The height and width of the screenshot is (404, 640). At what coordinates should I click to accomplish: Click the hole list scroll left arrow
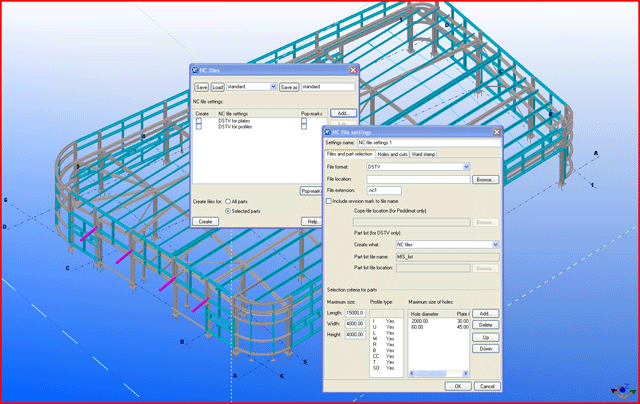pyautogui.click(x=411, y=373)
